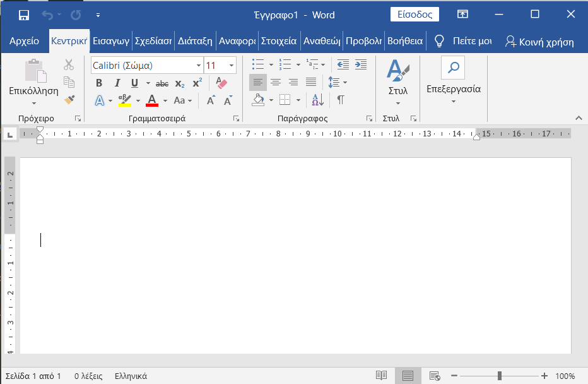
Task: Click the Cut scissors icon
Action: (x=69, y=64)
